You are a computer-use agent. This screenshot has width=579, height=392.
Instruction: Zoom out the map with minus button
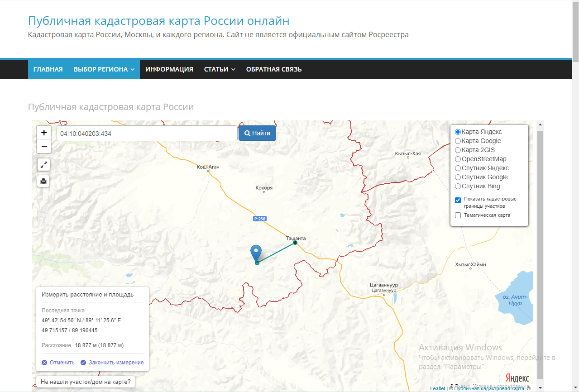coord(44,146)
